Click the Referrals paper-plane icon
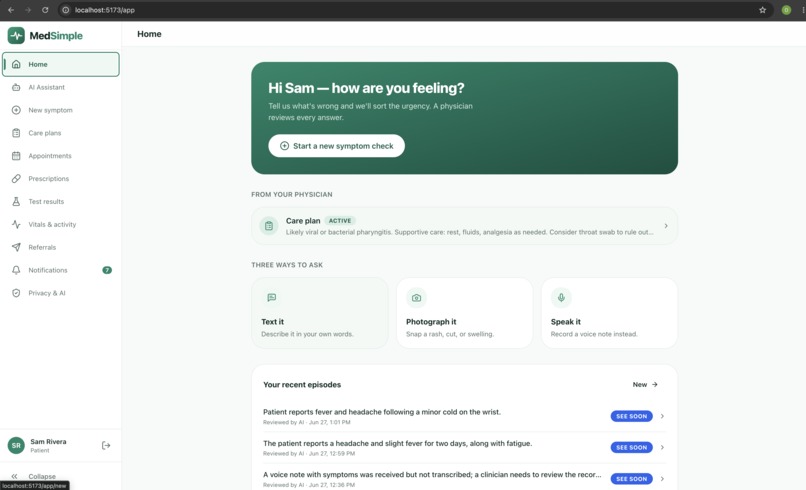Image resolution: width=806 pixels, height=490 pixels. (x=16, y=247)
